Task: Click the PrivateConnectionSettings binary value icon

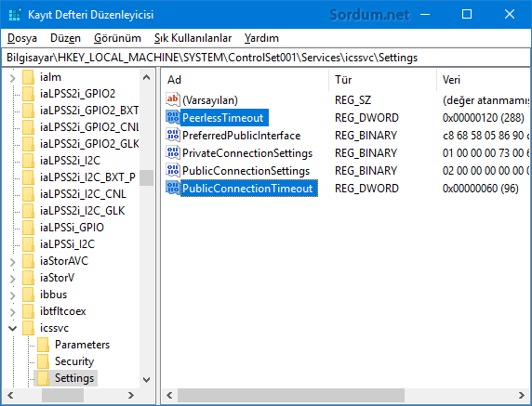Action: [173, 152]
